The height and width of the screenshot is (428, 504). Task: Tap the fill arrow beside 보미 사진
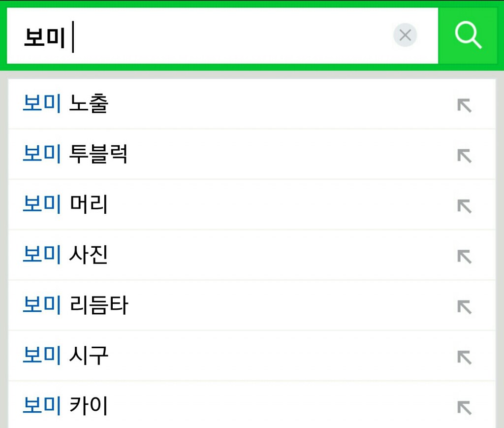coord(464,256)
